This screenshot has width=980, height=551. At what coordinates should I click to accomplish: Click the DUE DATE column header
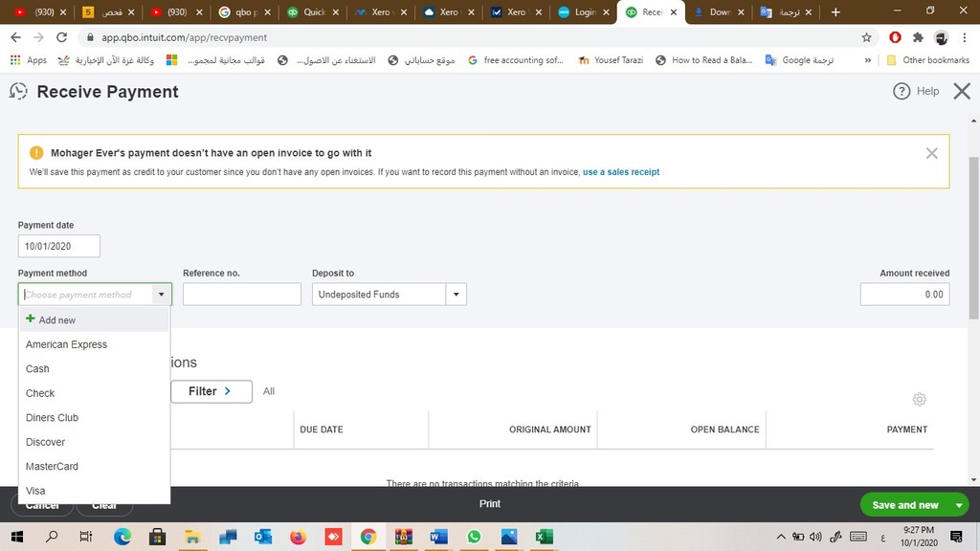point(322,430)
